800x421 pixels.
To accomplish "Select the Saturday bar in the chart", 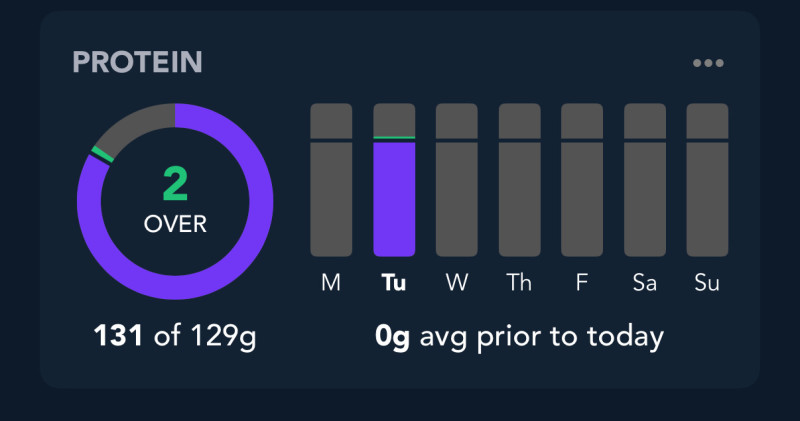I will click(x=645, y=180).
